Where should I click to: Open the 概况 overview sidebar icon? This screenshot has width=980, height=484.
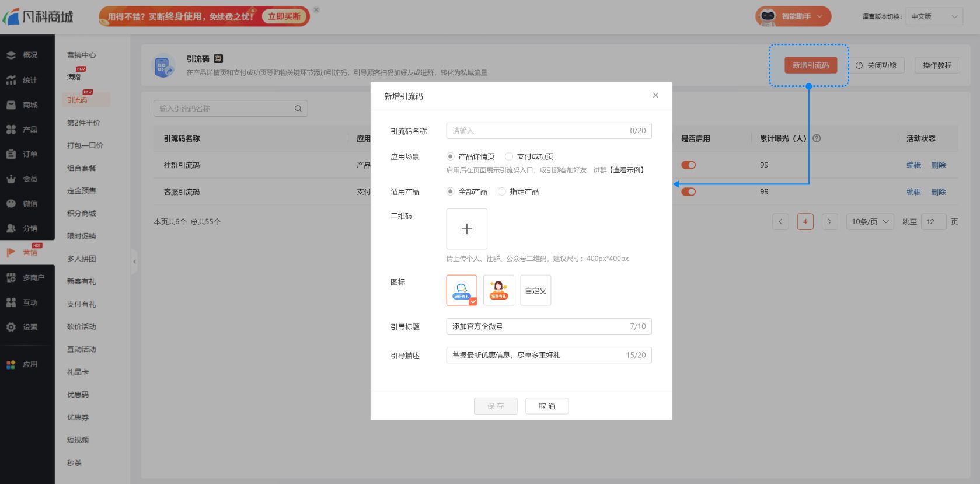point(11,55)
